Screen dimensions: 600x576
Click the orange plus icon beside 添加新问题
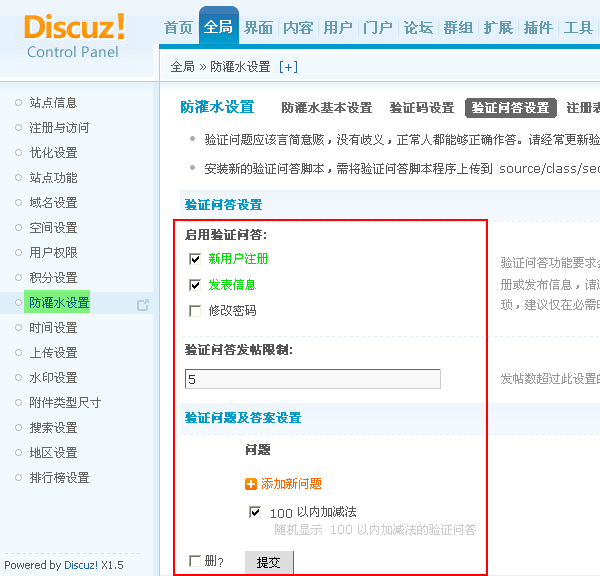(x=251, y=484)
